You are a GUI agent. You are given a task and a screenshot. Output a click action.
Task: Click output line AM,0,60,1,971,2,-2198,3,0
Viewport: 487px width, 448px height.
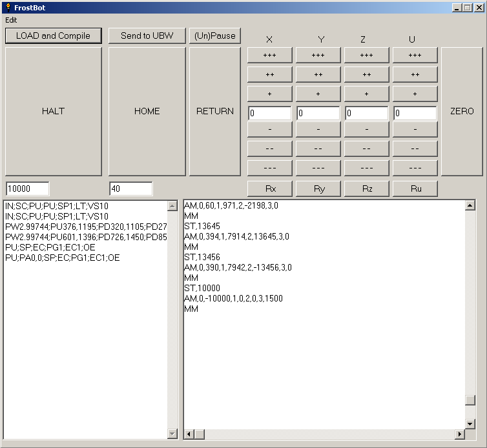click(x=231, y=205)
